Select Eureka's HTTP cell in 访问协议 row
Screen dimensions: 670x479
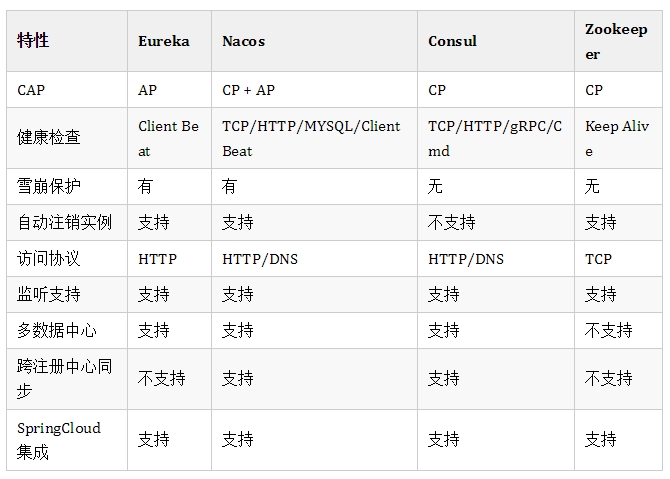[157, 258]
